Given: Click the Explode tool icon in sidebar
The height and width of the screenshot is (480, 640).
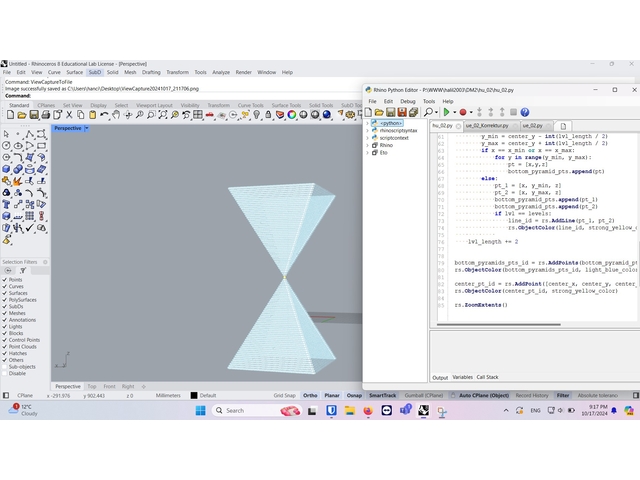Looking at the screenshot, I should (18, 180).
